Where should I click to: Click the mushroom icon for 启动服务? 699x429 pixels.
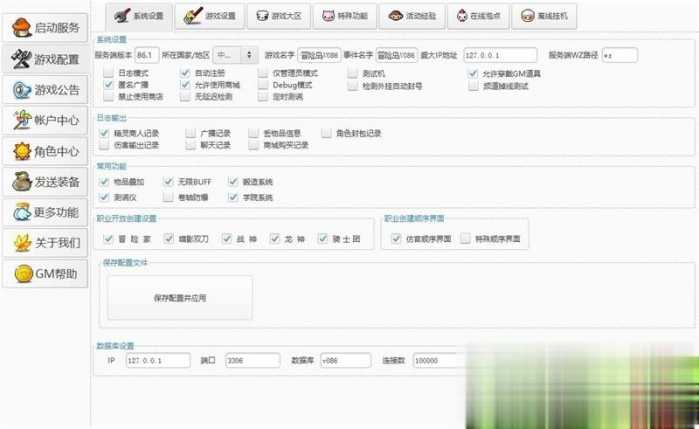pyautogui.click(x=21, y=28)
